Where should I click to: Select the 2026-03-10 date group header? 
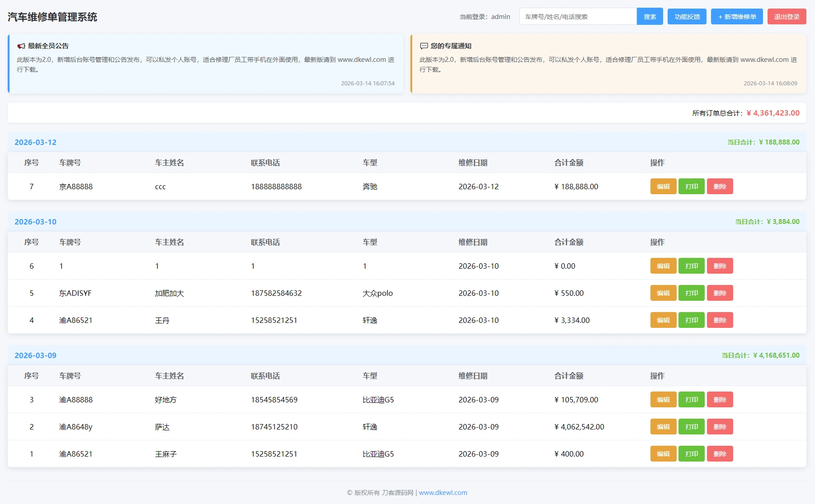pos(35,221)
